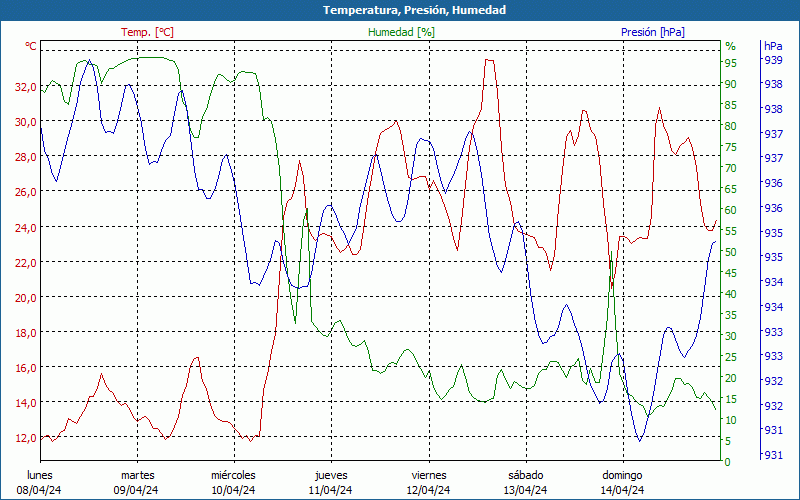
Task: Click the "lunes" day label
Action: tap(40, 475)
